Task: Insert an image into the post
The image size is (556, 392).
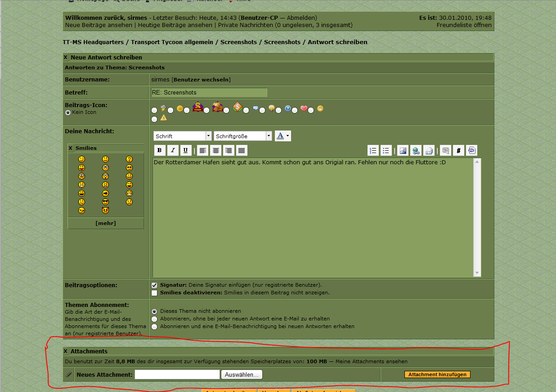Action: (403, 150)
